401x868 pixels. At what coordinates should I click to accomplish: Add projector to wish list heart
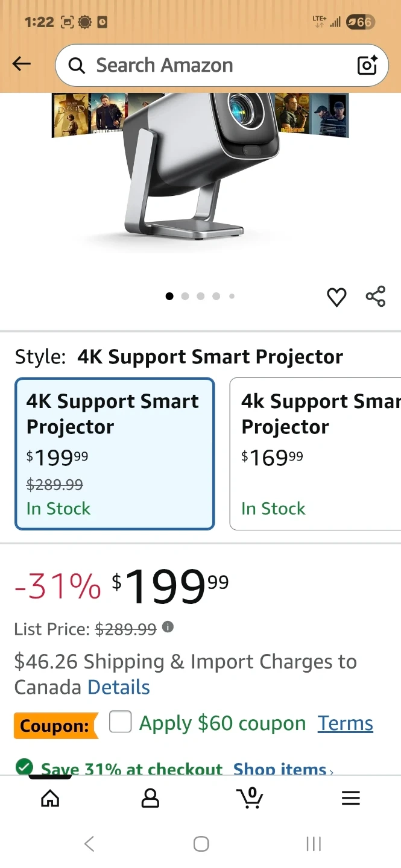tap(336, 297)
